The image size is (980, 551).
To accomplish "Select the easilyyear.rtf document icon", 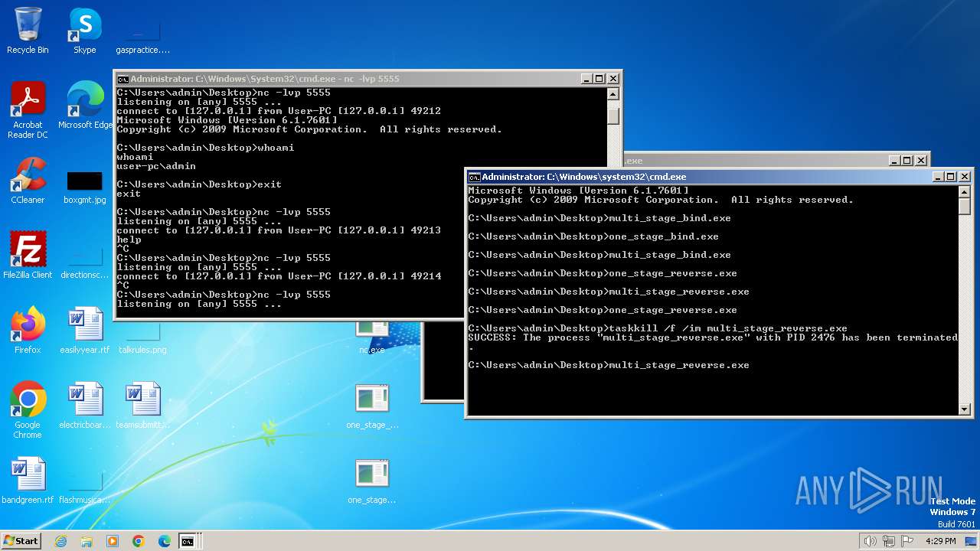I will point(85,330).
